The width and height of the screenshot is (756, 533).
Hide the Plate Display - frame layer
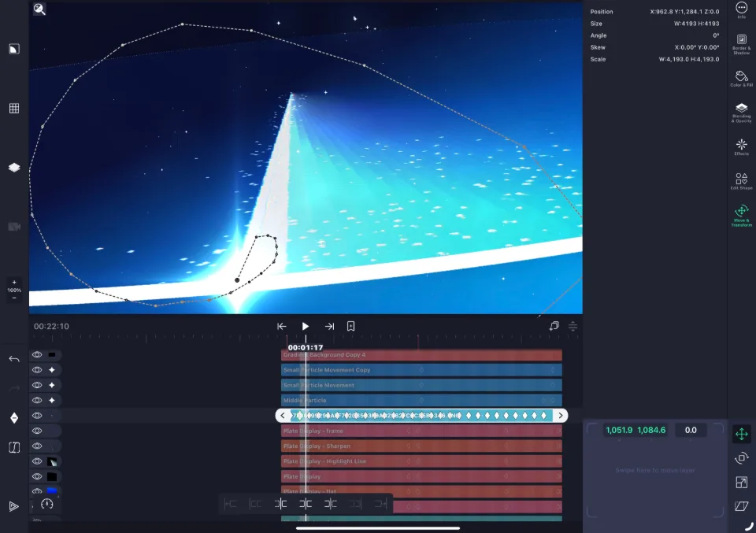click(37, 431)
